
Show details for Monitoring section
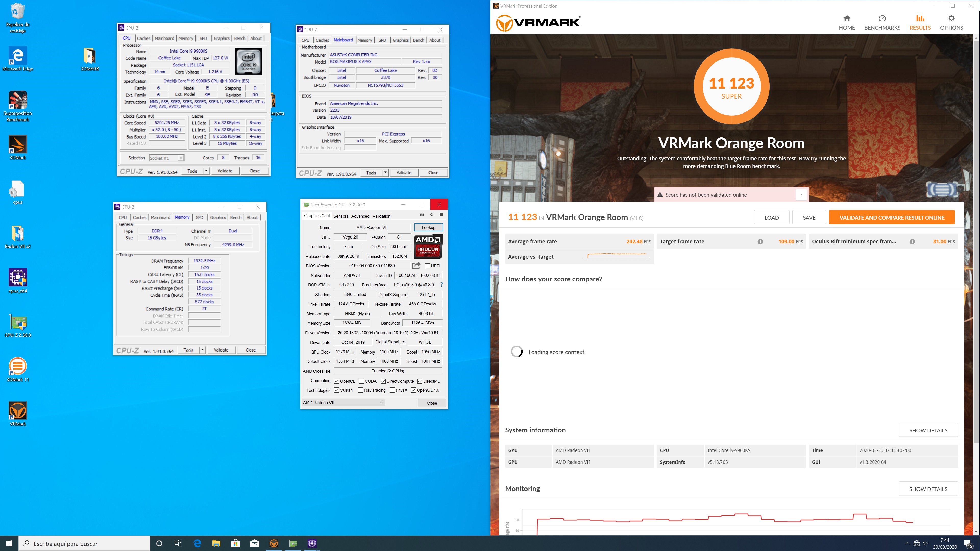click(928, 489)
